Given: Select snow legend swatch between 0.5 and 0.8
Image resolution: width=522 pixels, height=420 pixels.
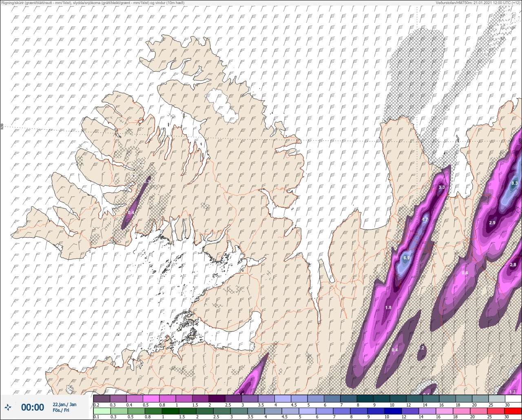Looking at the screenshot, I should click(x=151, y=398).
